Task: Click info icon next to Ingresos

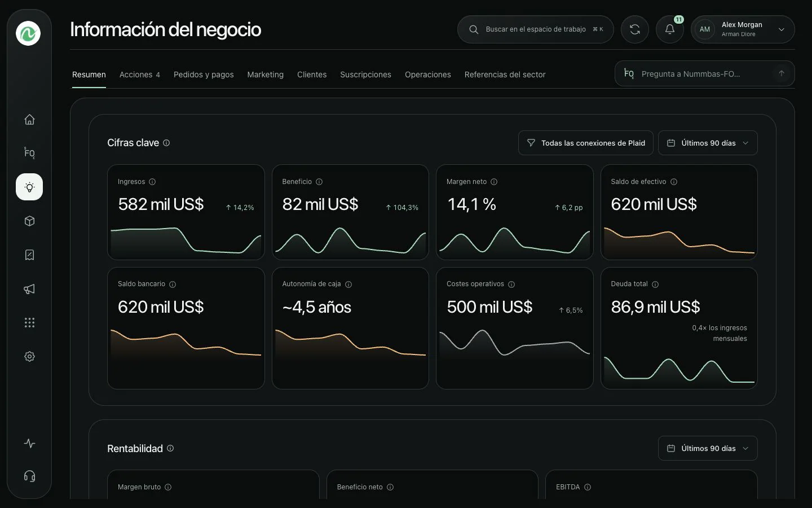Action: (x=152, y=182)
